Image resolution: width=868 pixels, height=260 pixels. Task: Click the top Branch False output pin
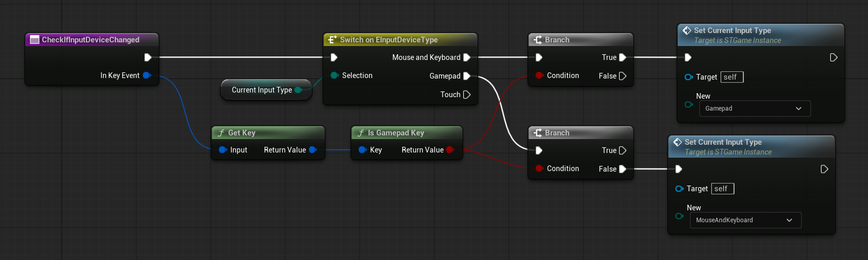[623, 76]
